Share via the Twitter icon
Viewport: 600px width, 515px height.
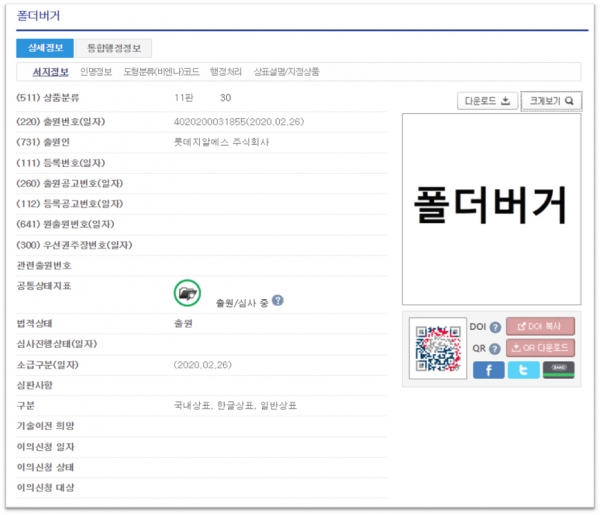pyautogui.click(x=523, y=370)
